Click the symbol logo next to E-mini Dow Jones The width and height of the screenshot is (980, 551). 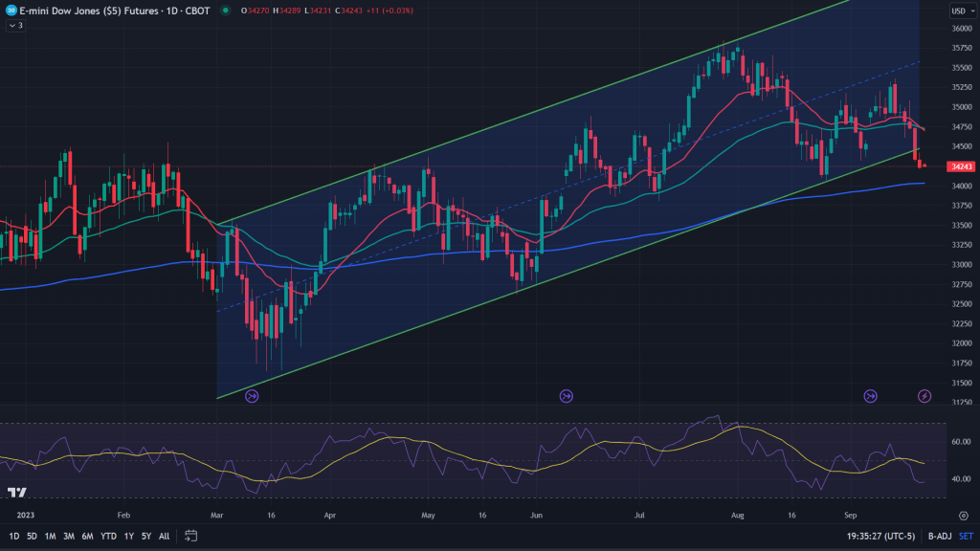click(x=10, y=10)
